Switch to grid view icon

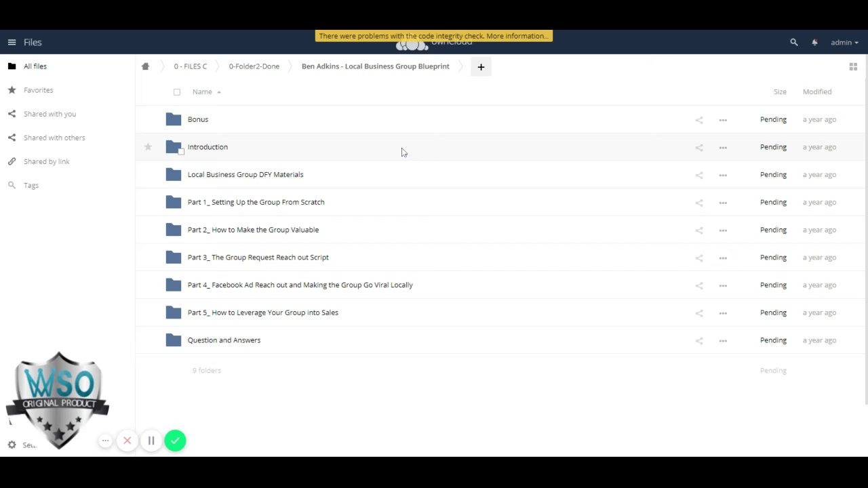(x=853, y=66)
